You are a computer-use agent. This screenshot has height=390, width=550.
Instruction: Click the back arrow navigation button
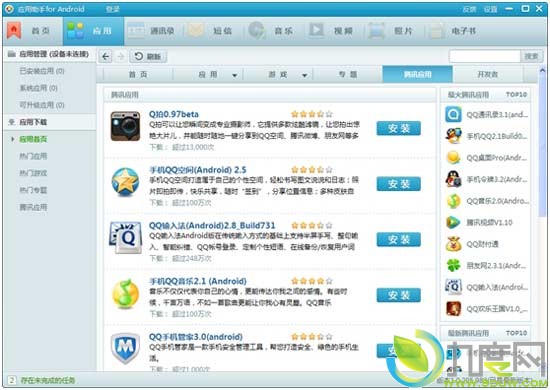[x=106, y=56]
